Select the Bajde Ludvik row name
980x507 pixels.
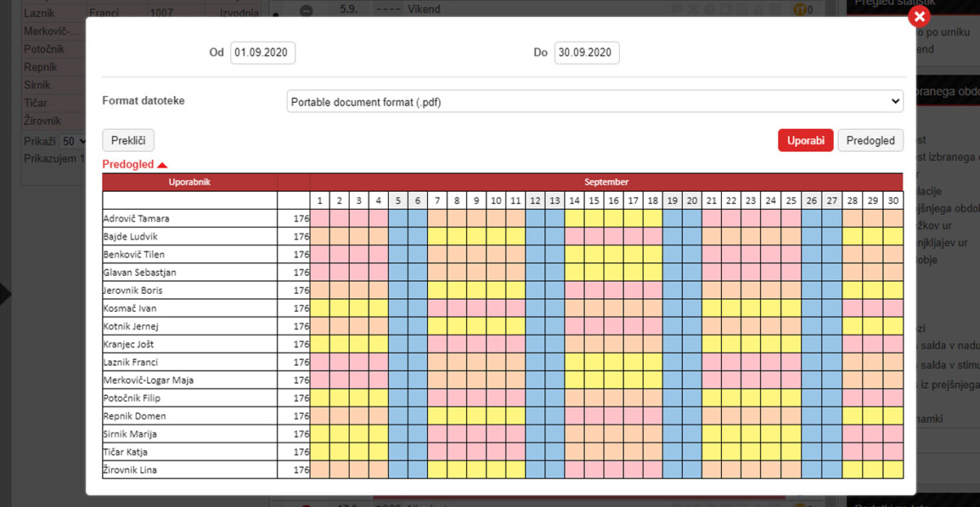pos(132,237)
